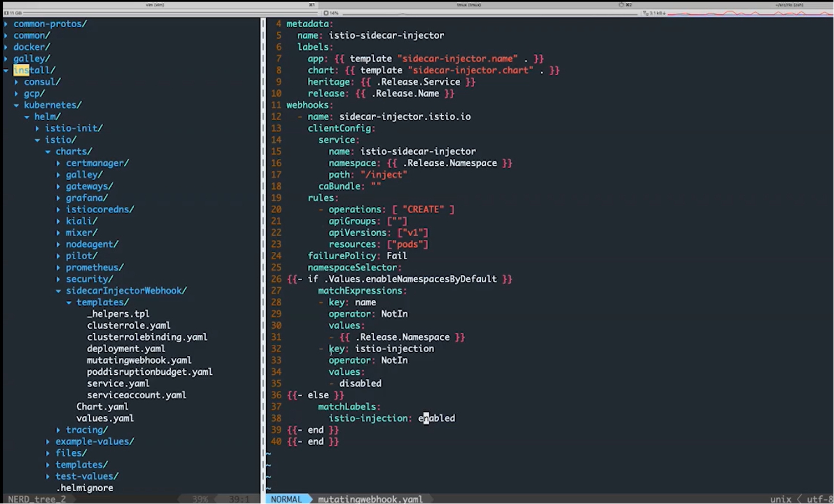The height and width of the screenshot is (504, 834).
Task: Select the certmanager/ chart directory
Action: point(98,164)
